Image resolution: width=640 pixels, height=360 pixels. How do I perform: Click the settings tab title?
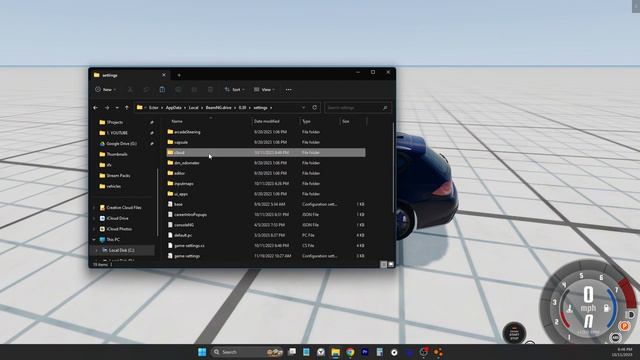point(110,75)
